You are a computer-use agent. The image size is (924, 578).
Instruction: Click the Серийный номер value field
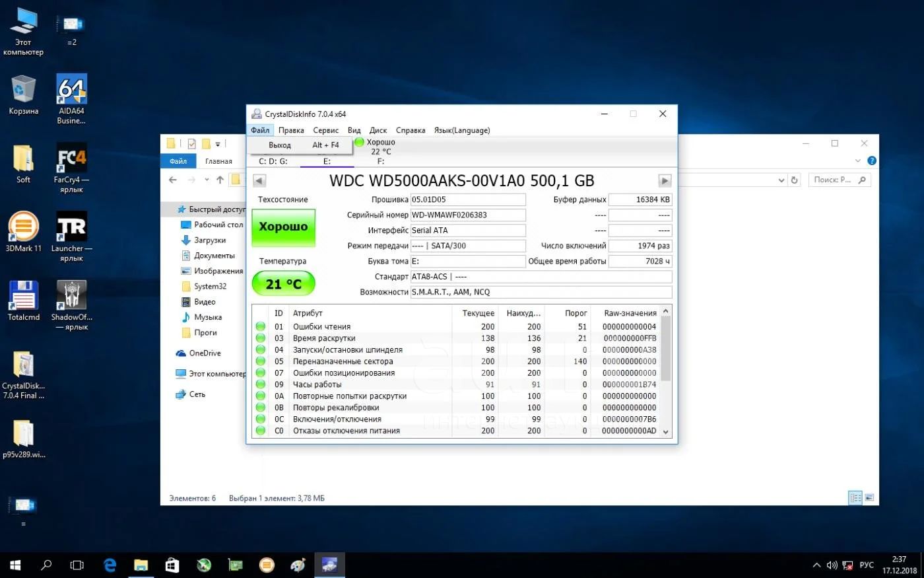[x=468, y=215]
